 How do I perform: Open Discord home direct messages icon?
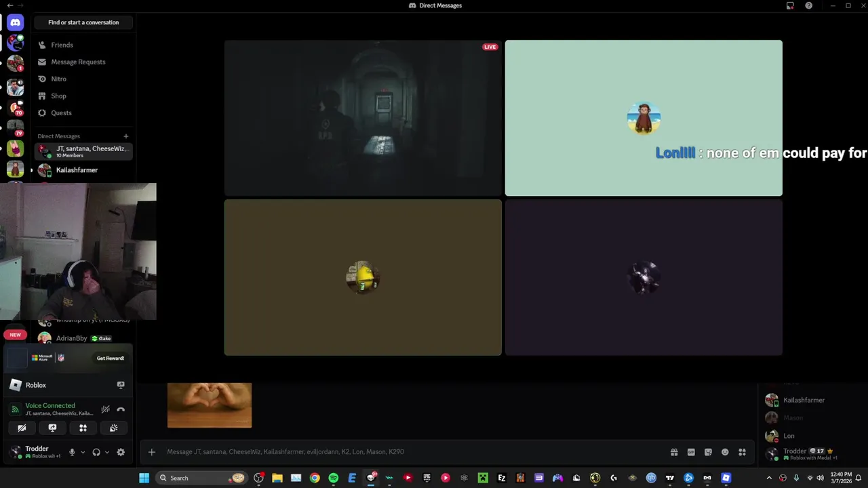(16, 22)
